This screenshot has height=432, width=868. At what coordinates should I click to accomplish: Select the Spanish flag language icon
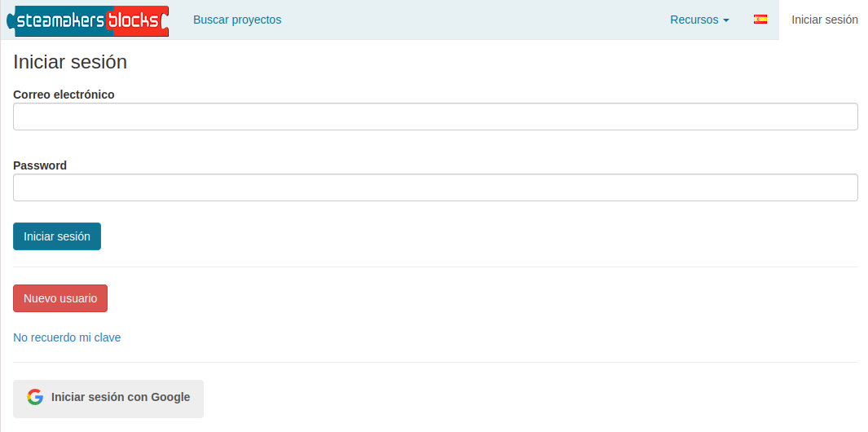tap(760, 20)
